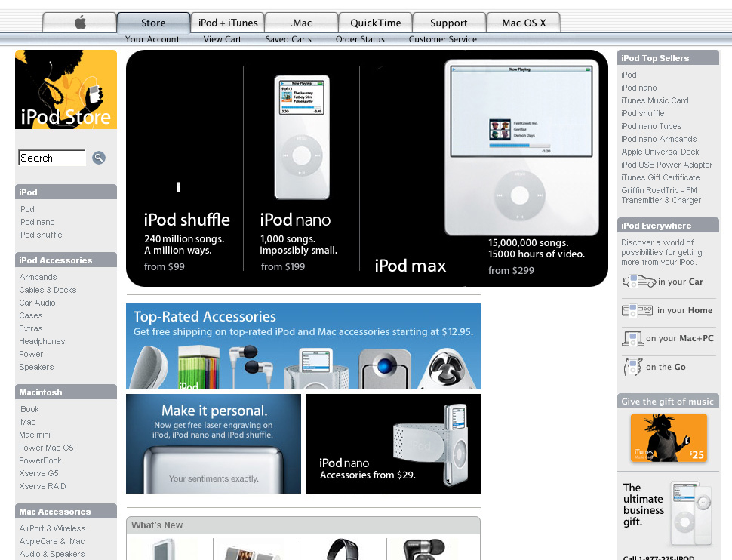Viewport: 732px width, 560px height.
Task: Open Xserve RAID link
Action: coord(42,486)
